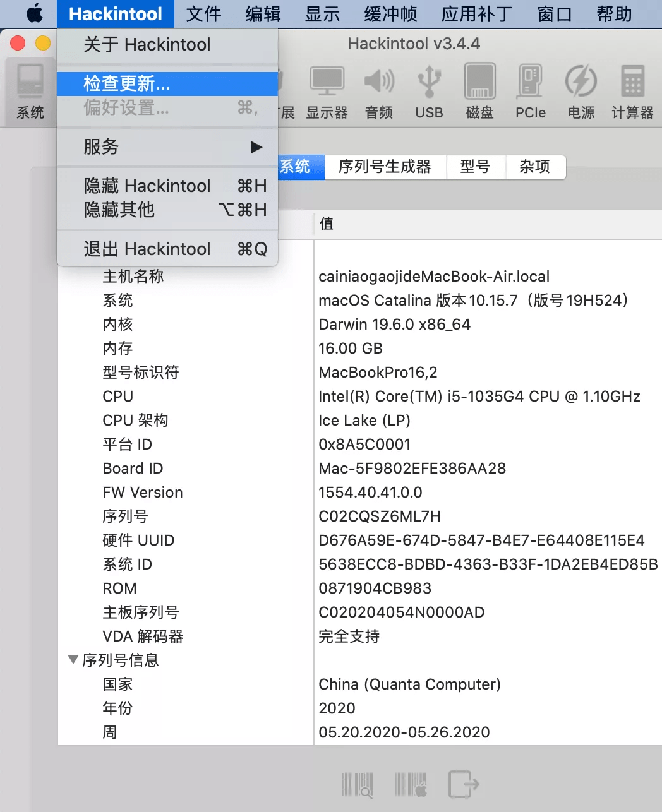Select the 内存 row
This screenshot has height=812, width=662.
[x=360, y=349]
